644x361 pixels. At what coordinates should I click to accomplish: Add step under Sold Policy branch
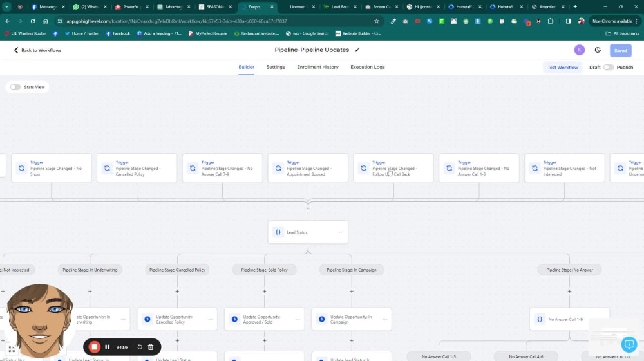[265, 292]
